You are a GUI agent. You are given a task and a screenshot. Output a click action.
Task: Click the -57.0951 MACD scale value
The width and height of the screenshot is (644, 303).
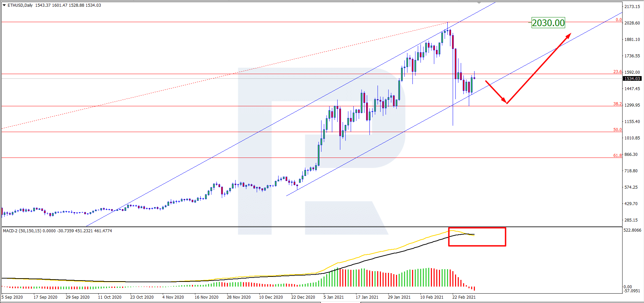tap(632, 291)
